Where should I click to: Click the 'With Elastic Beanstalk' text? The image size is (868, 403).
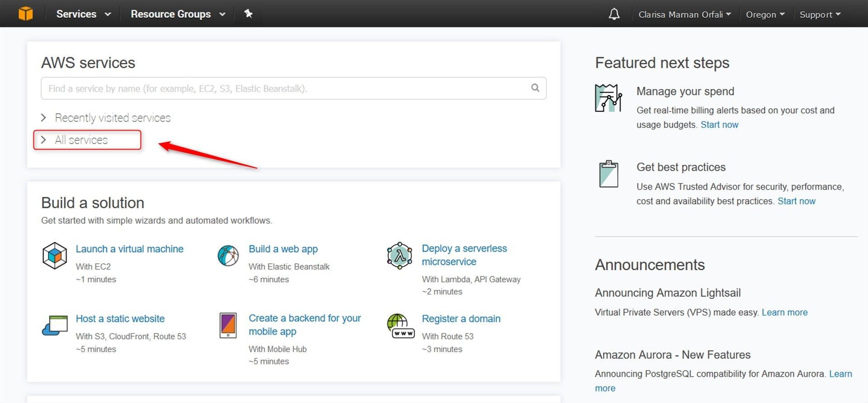[x=289, y=267]
